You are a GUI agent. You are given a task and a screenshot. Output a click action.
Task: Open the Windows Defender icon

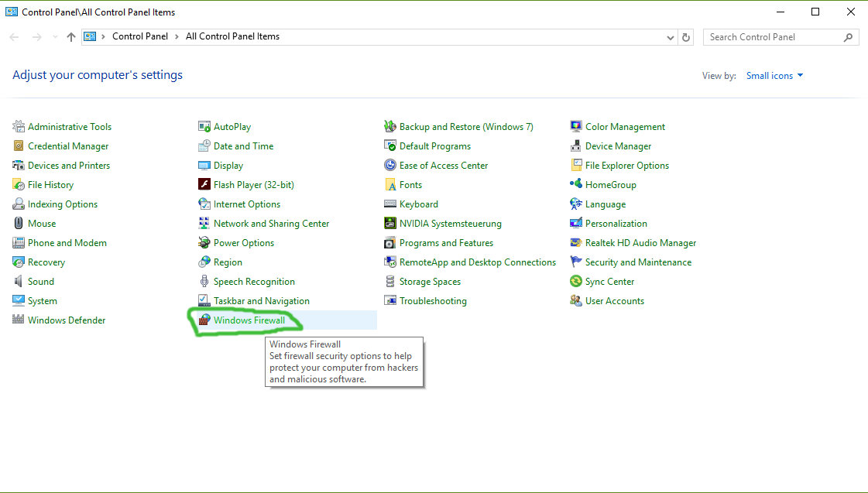[19, 320]
